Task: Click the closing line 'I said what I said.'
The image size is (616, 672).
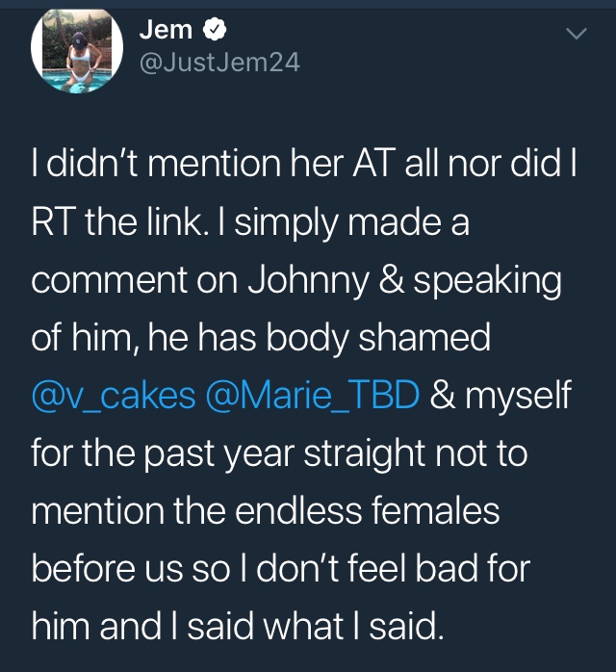Action: 307,627
